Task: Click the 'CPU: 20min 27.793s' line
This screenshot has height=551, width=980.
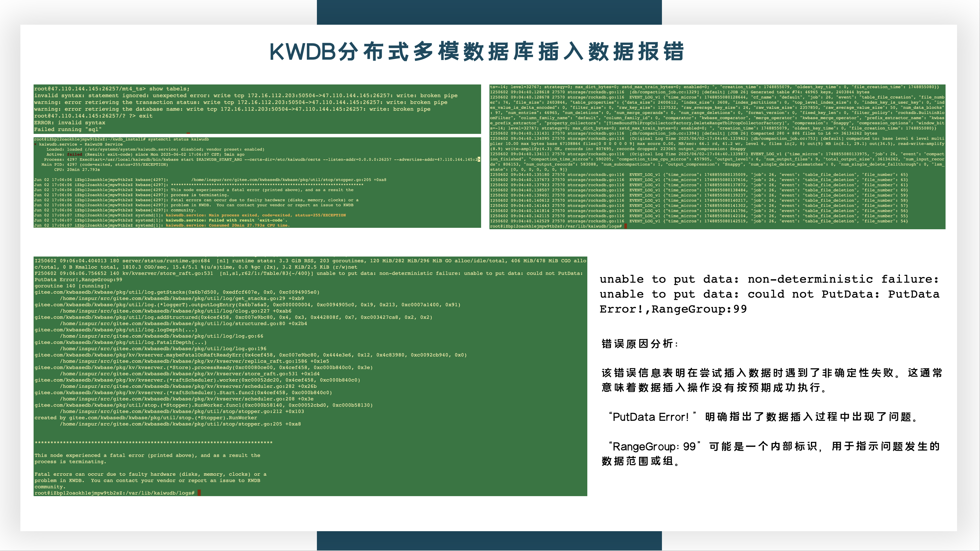Action: [77, 169]
